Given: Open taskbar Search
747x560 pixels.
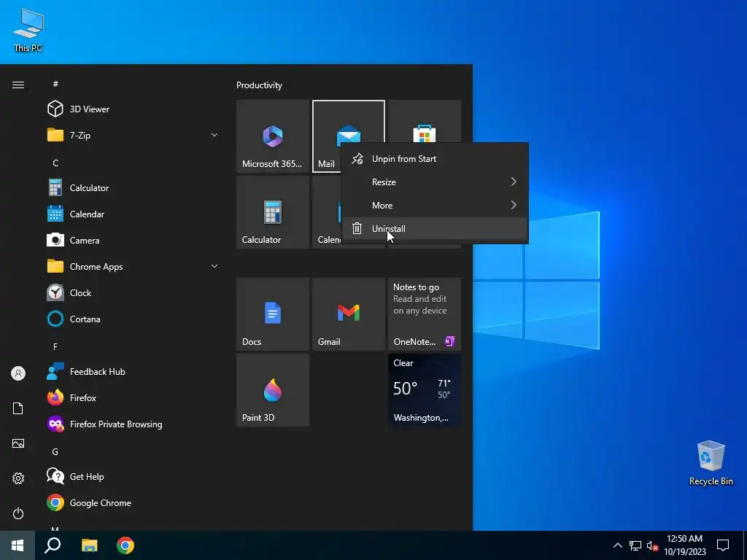Looking at the screenshot, I should point(53,545).
